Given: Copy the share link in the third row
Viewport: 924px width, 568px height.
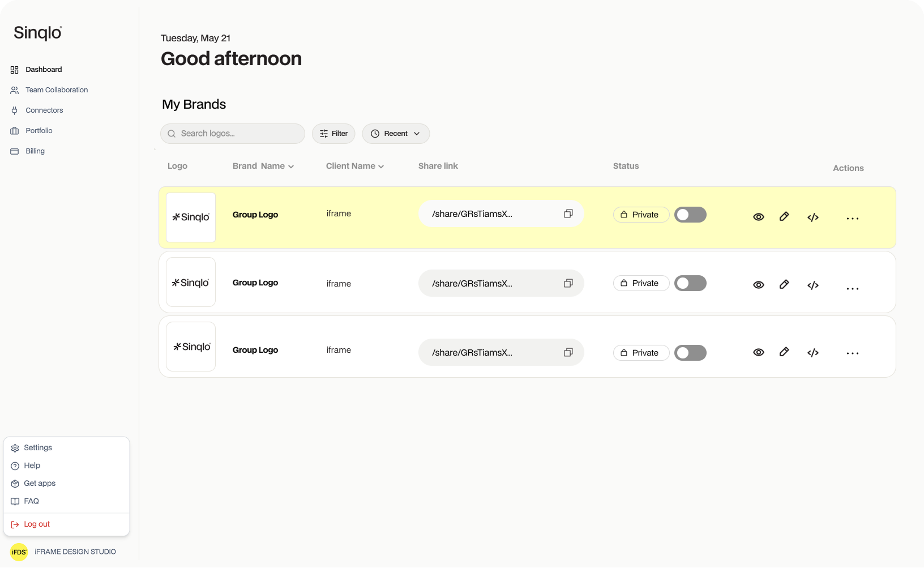Looking at the screenshot, I should 568,352.
